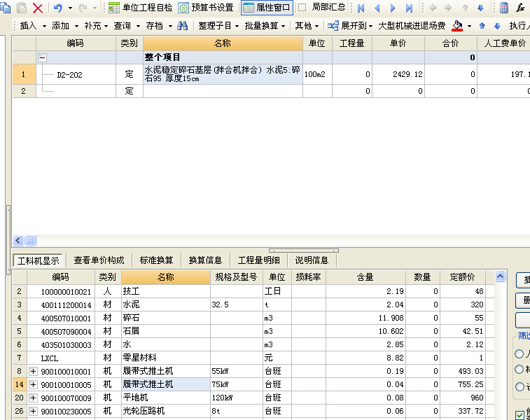Click the redo arrow icon
Screen dimensions: 530x420
point(83,8)
